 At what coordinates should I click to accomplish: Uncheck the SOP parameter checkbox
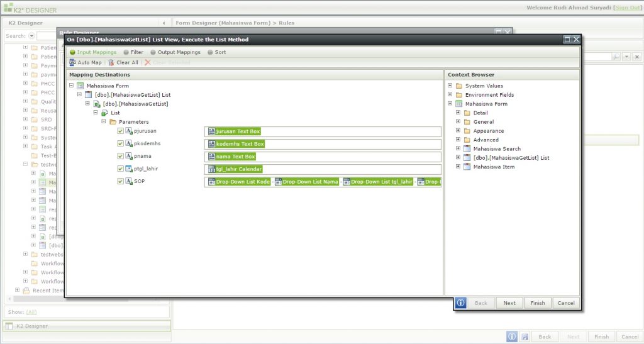click(121, 182)
